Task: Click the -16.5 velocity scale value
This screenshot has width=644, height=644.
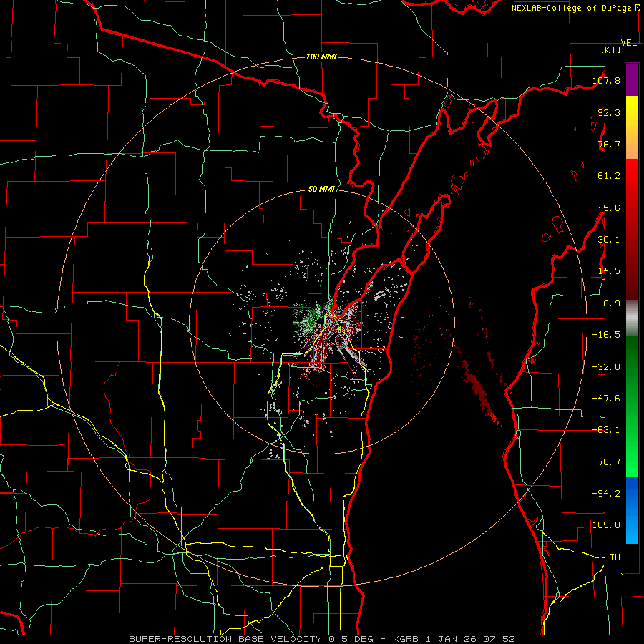Action: coord(606,335)
